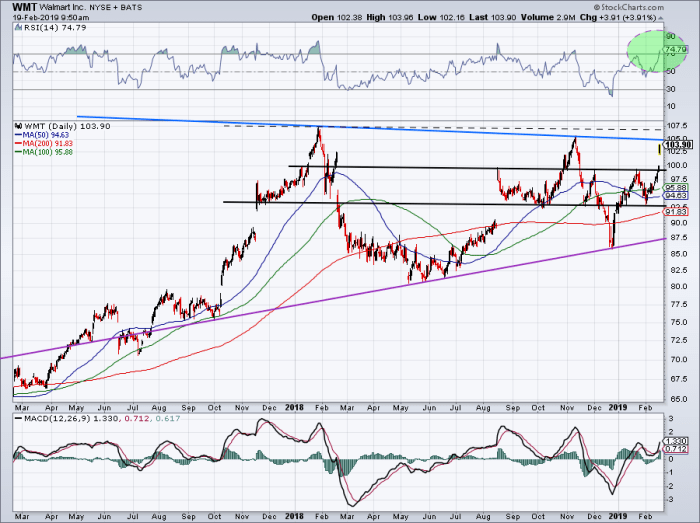Click the 'WMT (Daily) 103.90' legend label
This screenshot has height=523, width=700.
67,126
